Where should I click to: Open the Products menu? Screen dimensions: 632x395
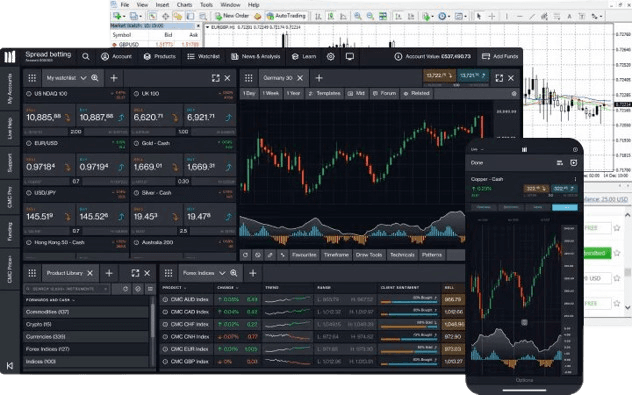pyautogui.click(x=160, y=57)
